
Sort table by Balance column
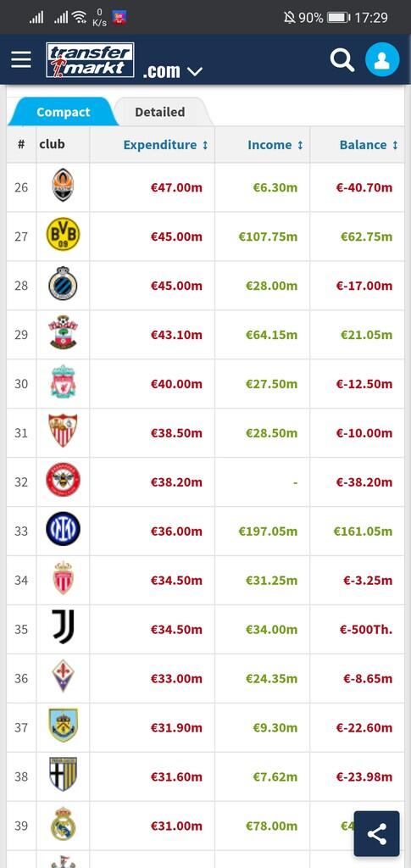(369, 144)
